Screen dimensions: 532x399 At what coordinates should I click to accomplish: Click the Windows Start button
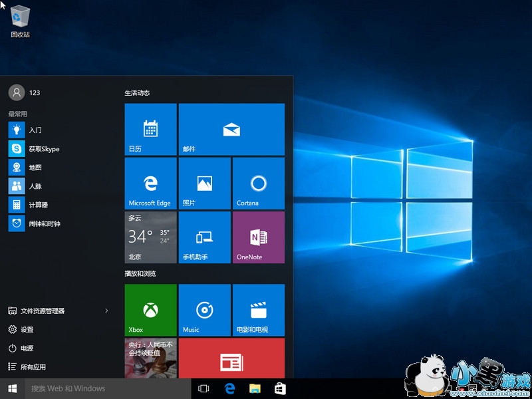tap(12, 388)
